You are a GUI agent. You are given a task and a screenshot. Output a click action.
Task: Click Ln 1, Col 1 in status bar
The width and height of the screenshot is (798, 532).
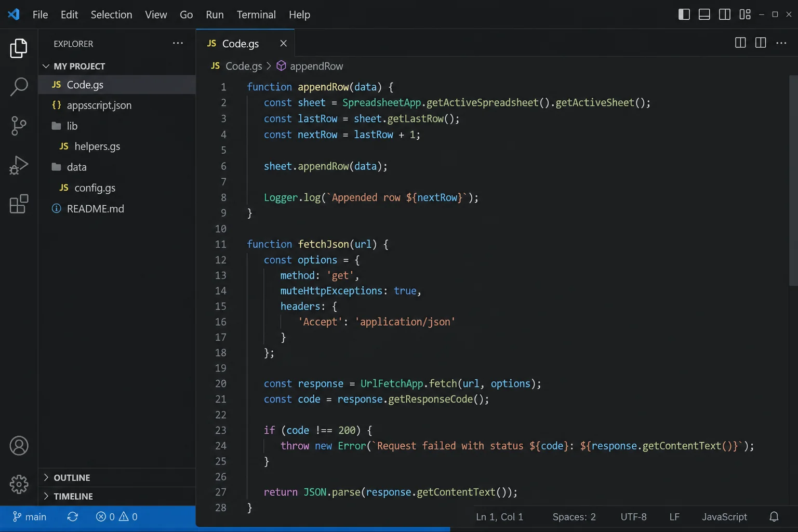tap(499, 517)
